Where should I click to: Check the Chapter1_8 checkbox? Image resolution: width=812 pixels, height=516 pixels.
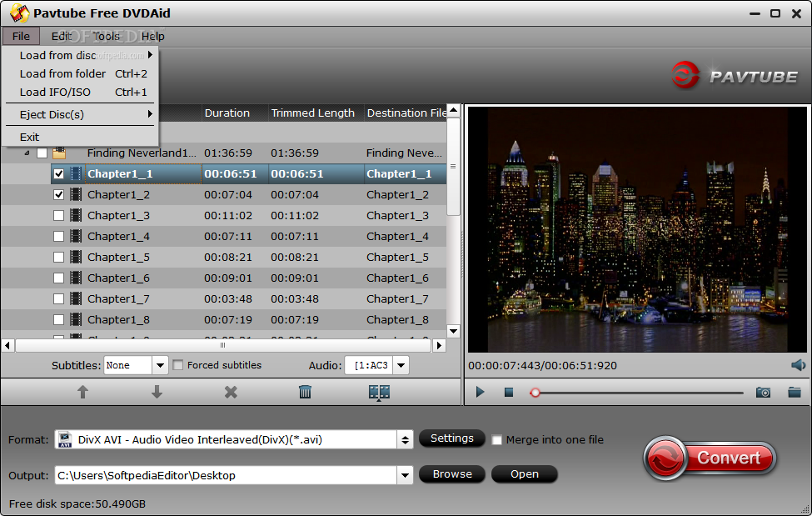tap(59, 319)
